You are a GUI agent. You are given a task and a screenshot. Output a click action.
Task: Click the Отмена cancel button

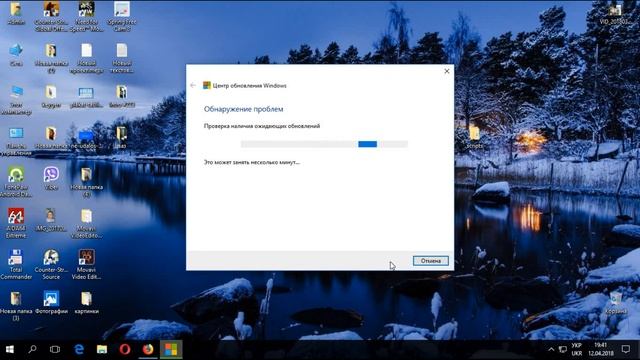pos(431,260)
